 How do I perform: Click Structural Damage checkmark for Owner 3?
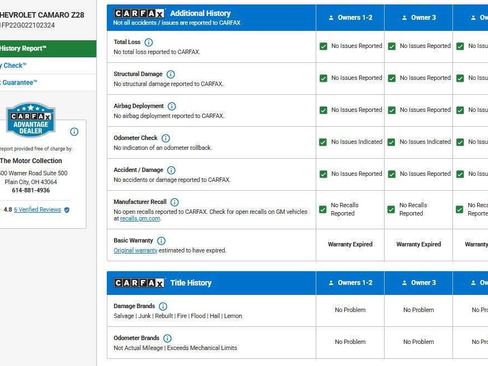[x=392, y=78]
